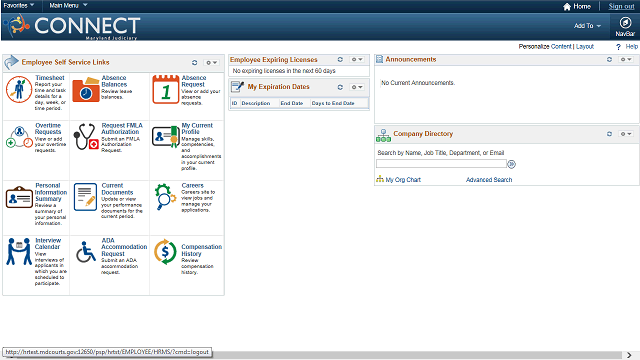Click the NavBar compass icon
The width and height of the screenshot is (640, 360).
(x=625, y=23)
